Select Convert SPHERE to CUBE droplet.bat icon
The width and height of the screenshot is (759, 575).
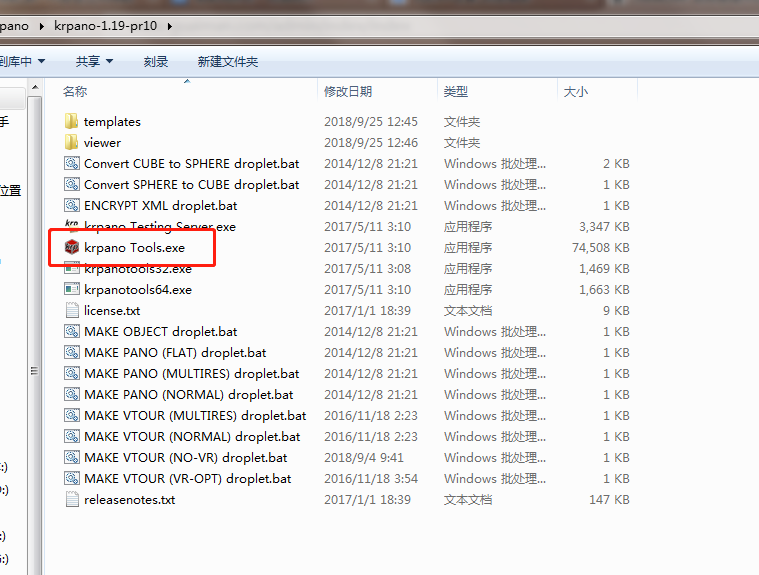pyautogui.click(x=72, y=184)
